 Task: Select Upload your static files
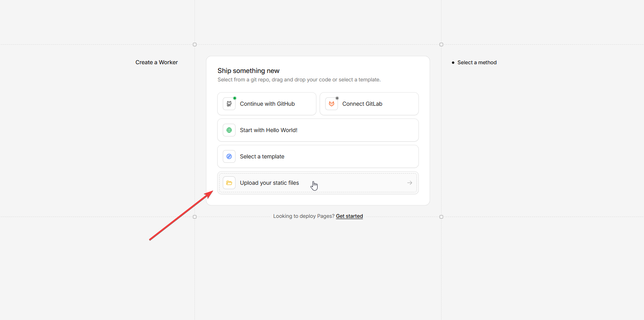[269, 183]
